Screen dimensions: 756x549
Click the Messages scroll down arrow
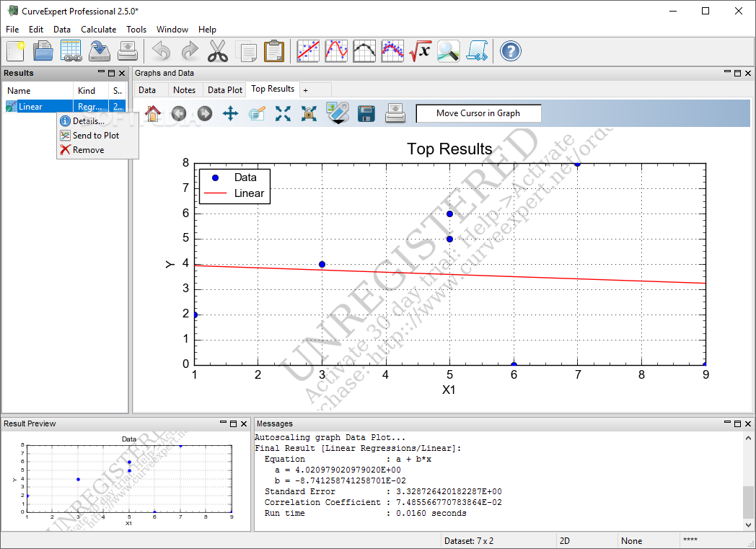[x=748, y=525]
